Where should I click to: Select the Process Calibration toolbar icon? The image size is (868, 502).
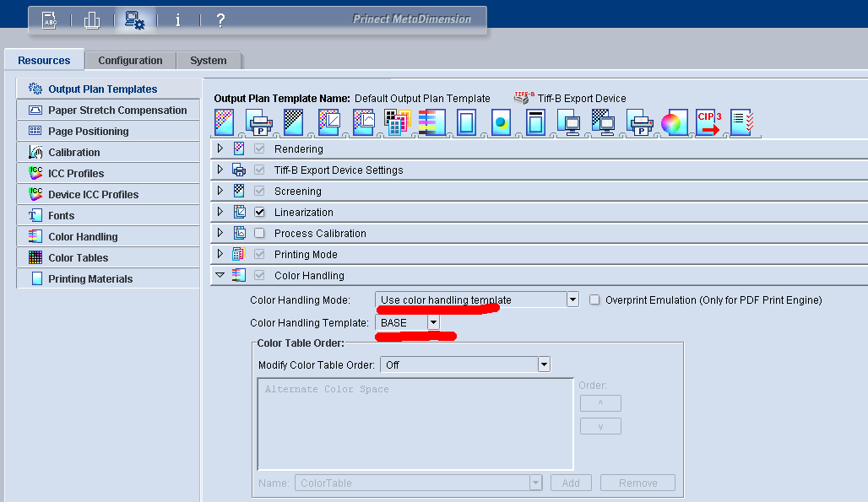364,122
